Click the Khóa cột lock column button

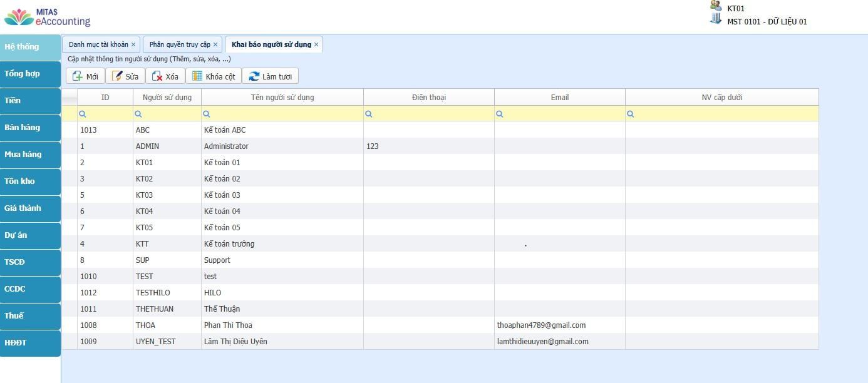[214, 76]
